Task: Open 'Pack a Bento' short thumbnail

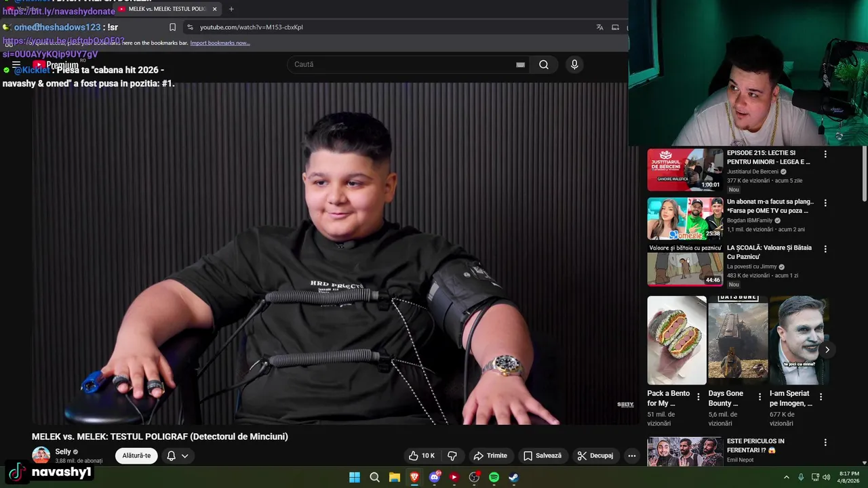Action: 677,340
